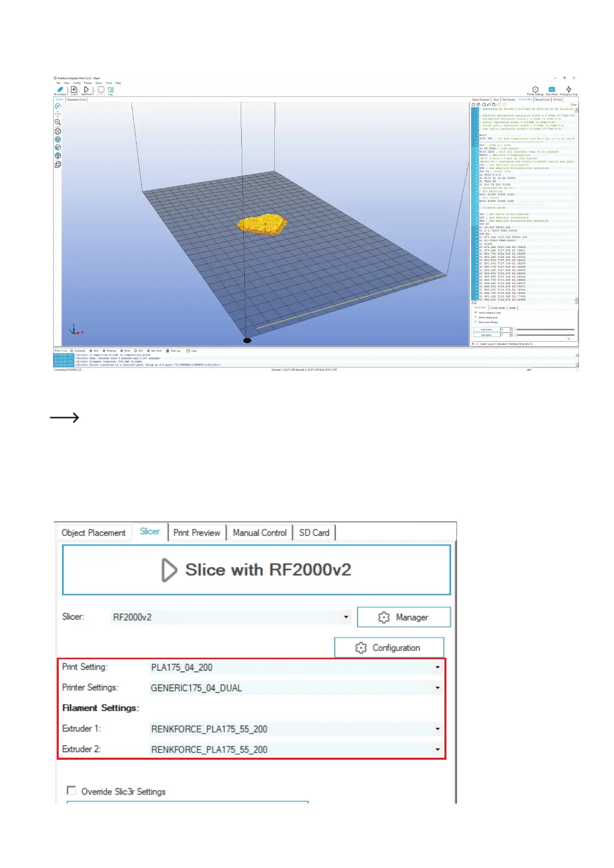Open the Config menu
Image resolution: width=614 pixels, height=868 pixels.
tap(76, 83)
